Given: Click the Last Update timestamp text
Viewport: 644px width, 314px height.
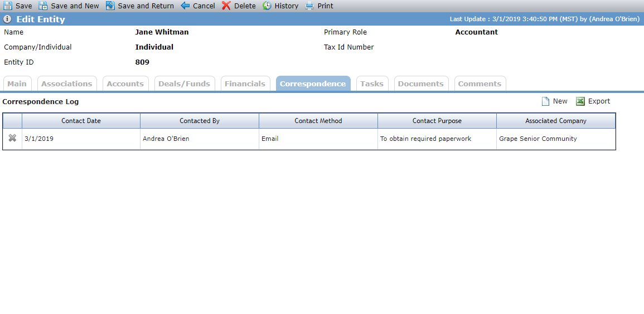Looking at the screenshot, I should coord(545,19).
